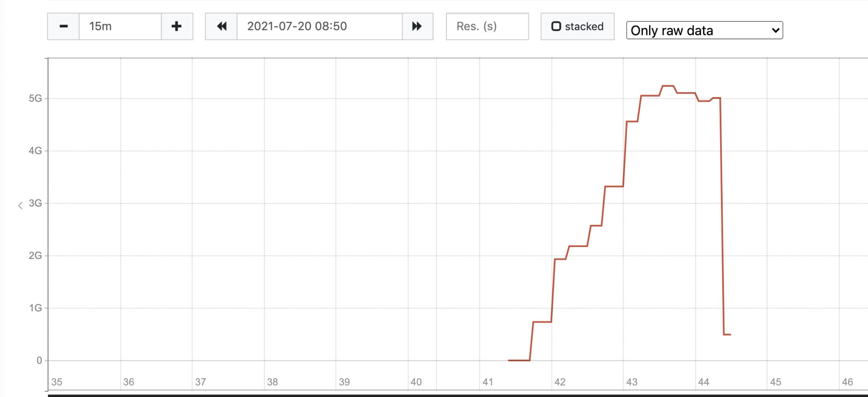Screen dimensions: 868x397
Task: Advance end time with the double-right arrows
Action: coord(417,26)
